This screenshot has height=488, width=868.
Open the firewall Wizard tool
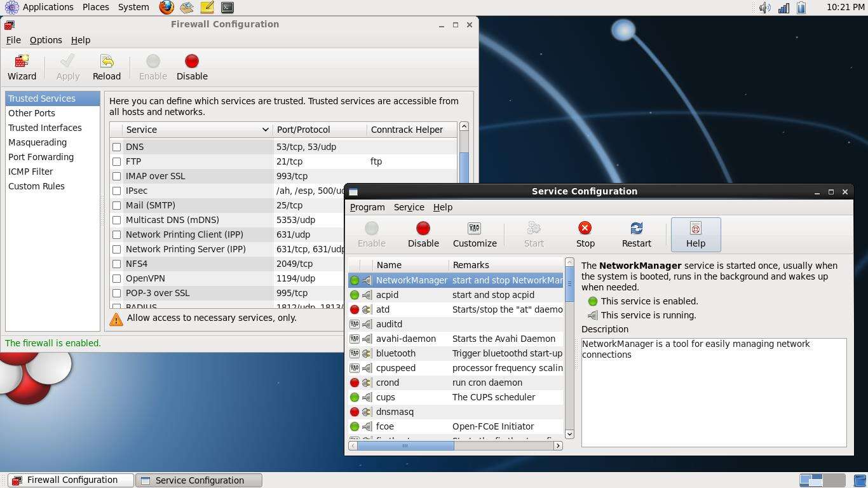point(22,67)
